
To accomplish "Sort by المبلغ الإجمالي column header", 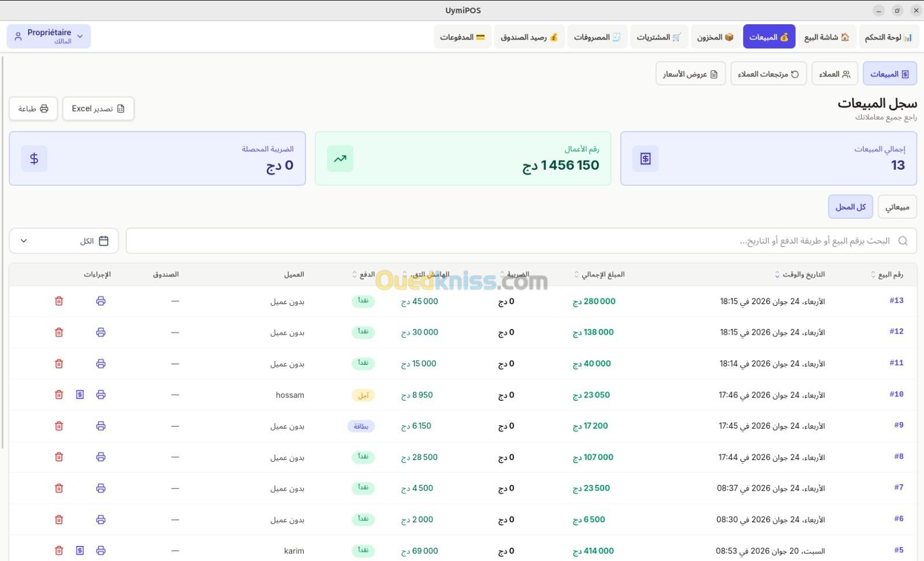I will click(599, 274).
